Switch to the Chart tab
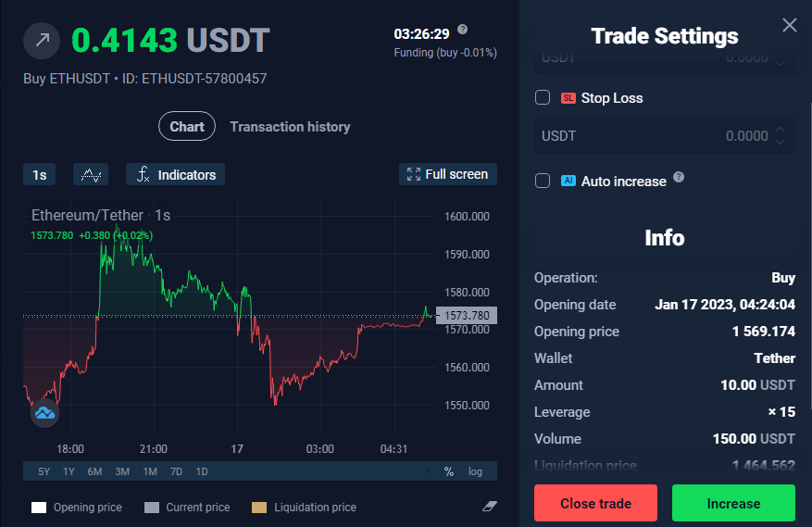 187,127
